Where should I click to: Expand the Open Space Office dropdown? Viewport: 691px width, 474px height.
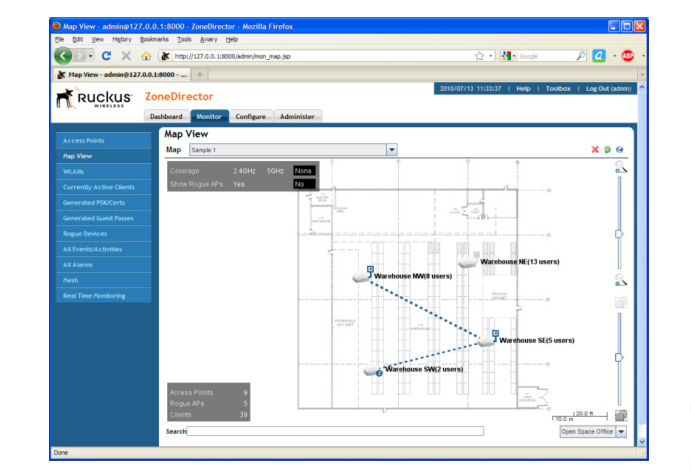coord(620,431)
